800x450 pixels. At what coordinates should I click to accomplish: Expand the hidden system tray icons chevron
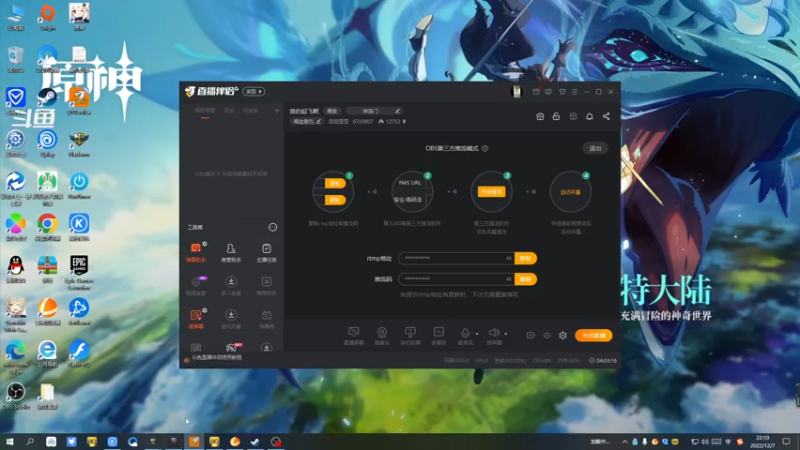tap(624, 441)
